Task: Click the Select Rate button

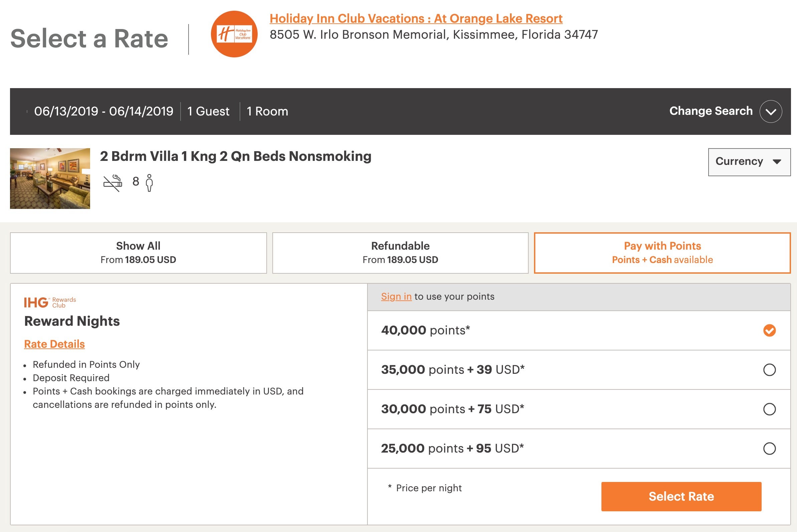Action: point(681,496)
